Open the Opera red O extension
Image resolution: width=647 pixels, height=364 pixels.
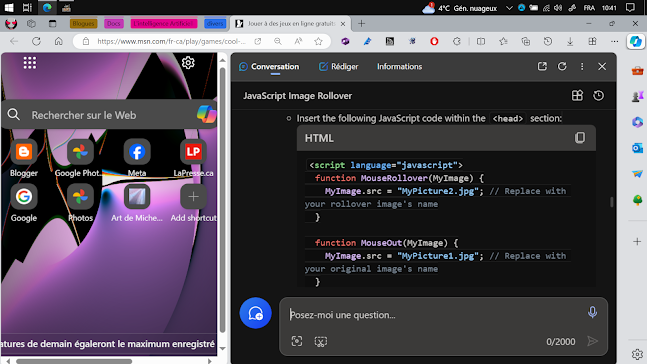[x=434, y=41]
